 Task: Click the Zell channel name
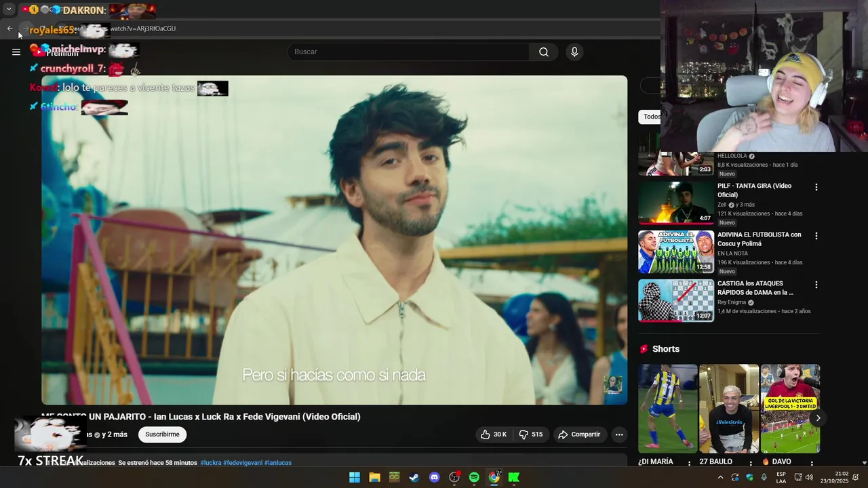coord(722,205)
